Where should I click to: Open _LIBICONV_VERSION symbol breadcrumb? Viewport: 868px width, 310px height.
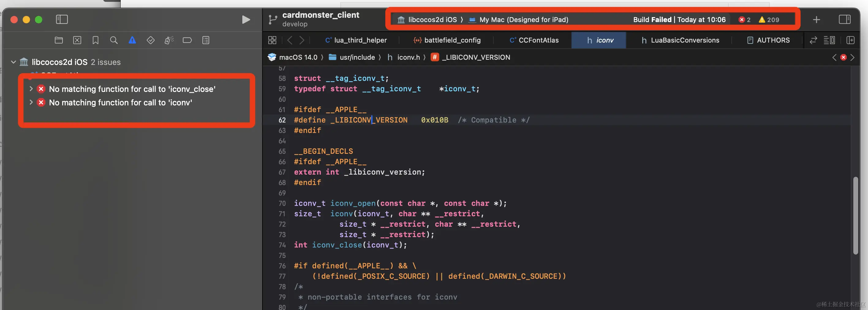pyautogui.click(x=471, y=57)
